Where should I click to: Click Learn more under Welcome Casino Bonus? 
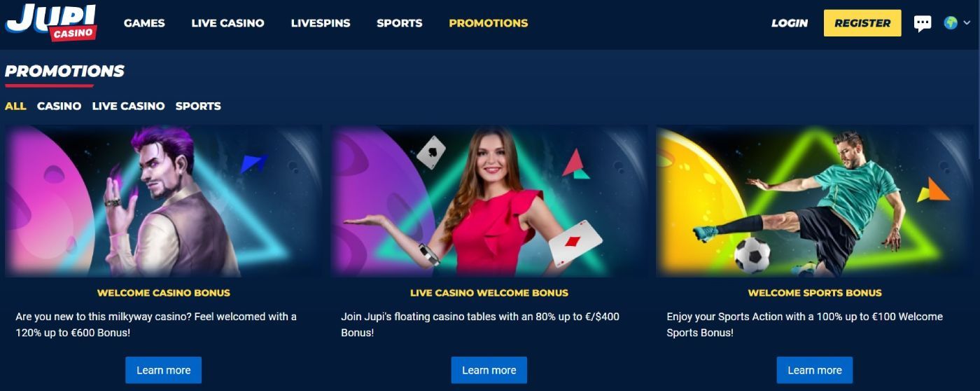coord(163,370)
